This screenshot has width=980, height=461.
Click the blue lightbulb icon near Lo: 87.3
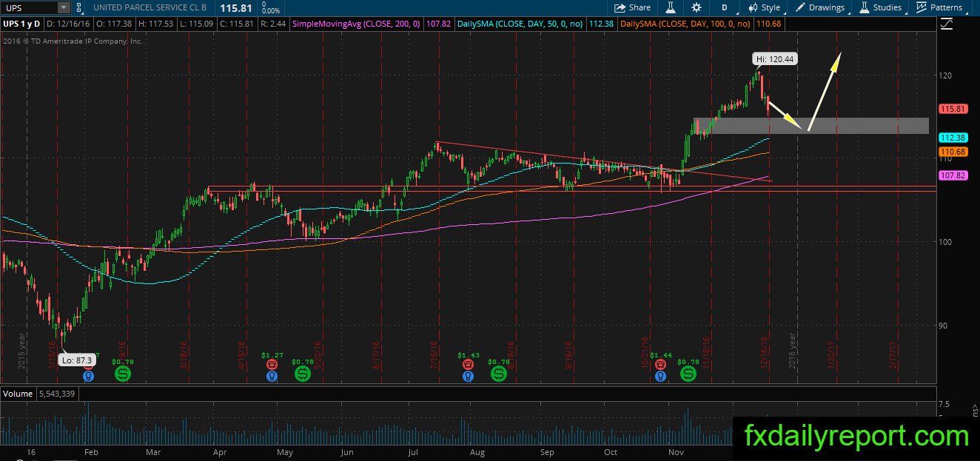tap(89, 376)
